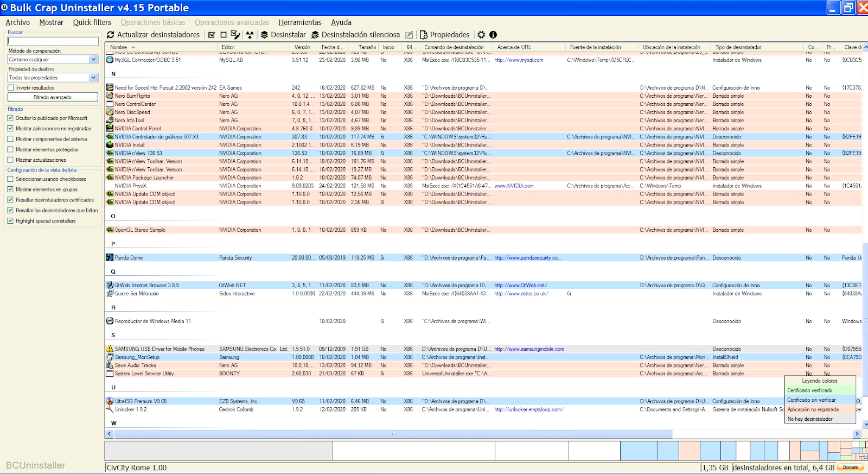Select the NVIDIA PhysX row
Viewport: 868px width, 474px height.
click(483, 186)
